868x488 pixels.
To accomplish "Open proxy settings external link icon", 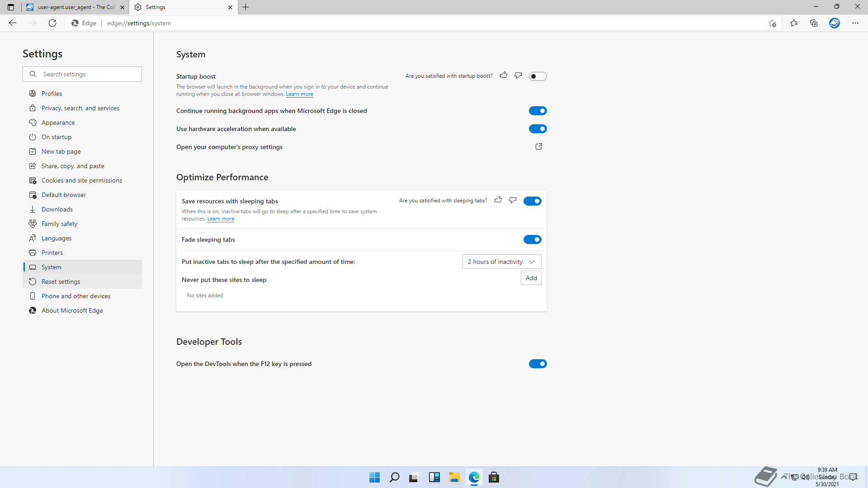I will click(x=539, y=146).
